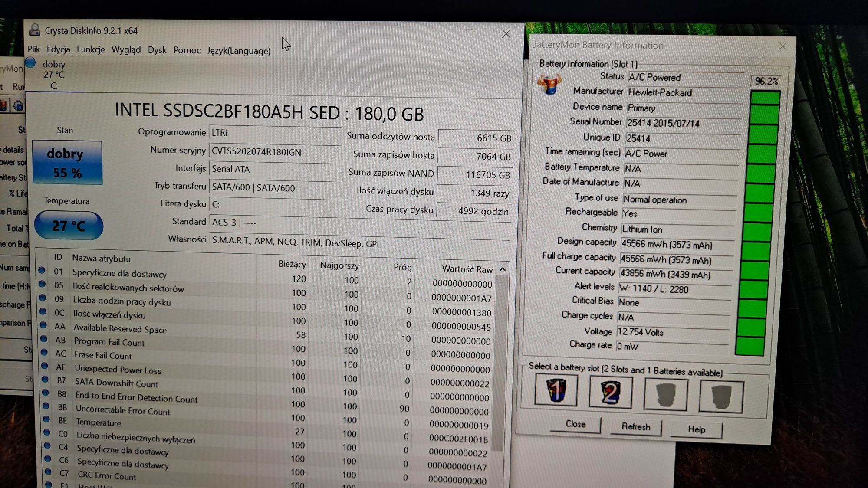Image resolution: width=868 pixels, height=488 pixels.
Task: Open the Wygląd menu
Action: (x=126, y=50)
